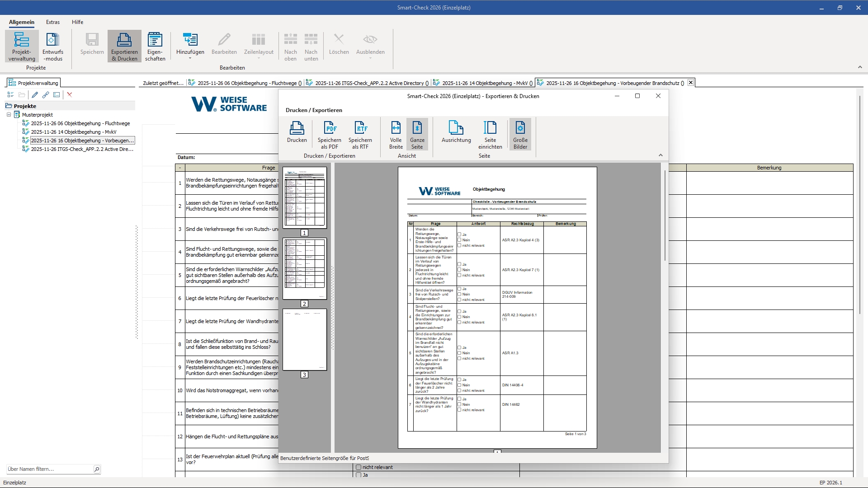Screen dimensions: 868x488
Task: Check the 'nicht relevant' checkbox at bottom
Action: click(359, 467)
